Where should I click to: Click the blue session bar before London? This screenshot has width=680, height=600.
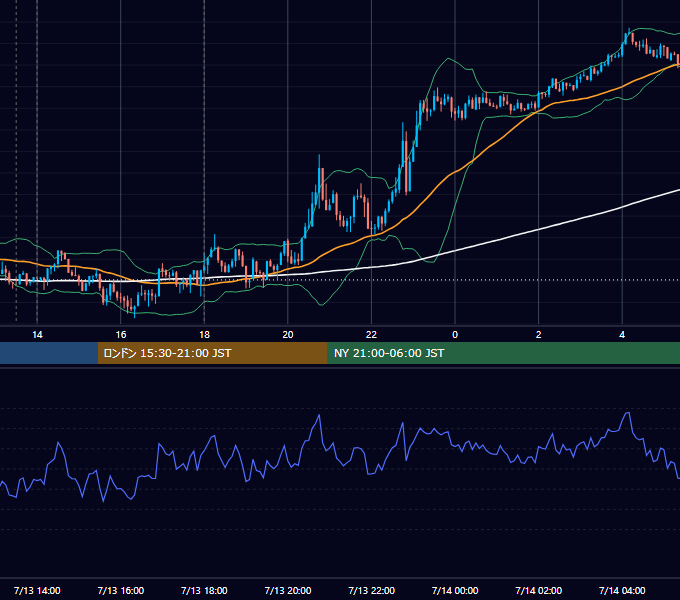[49, 353]
